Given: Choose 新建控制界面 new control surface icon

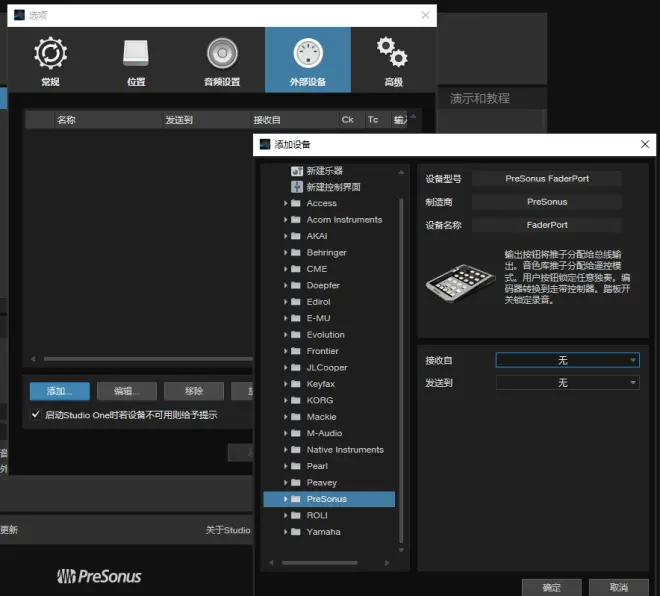Looking at the screenshot, I should [x=297, y=187].
